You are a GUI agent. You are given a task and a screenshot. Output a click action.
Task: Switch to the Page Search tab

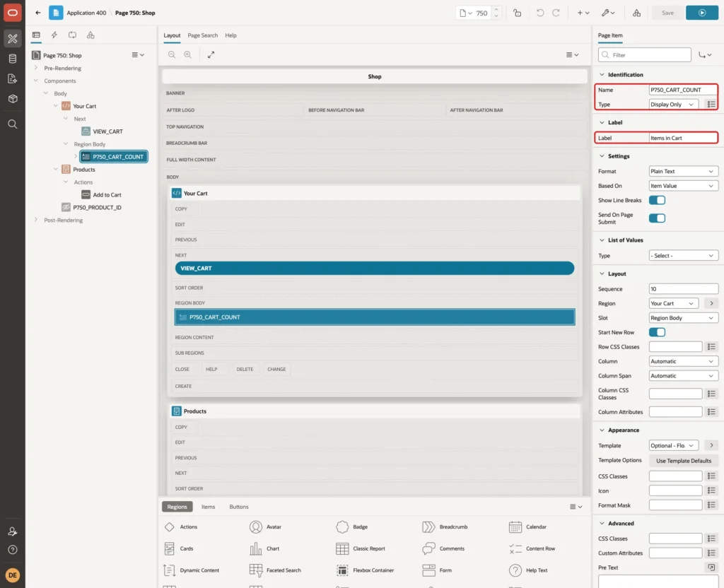(202, 35)
